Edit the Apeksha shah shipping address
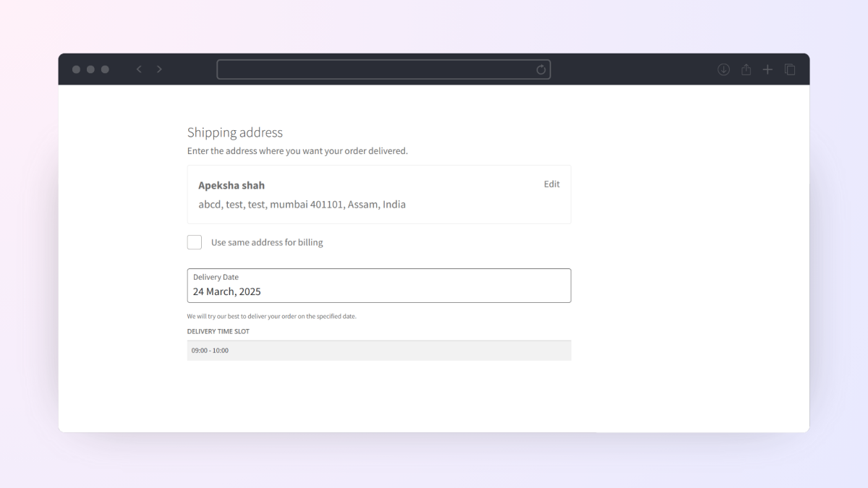The width and height of the screenshot is (868, 488). (552, 184)
